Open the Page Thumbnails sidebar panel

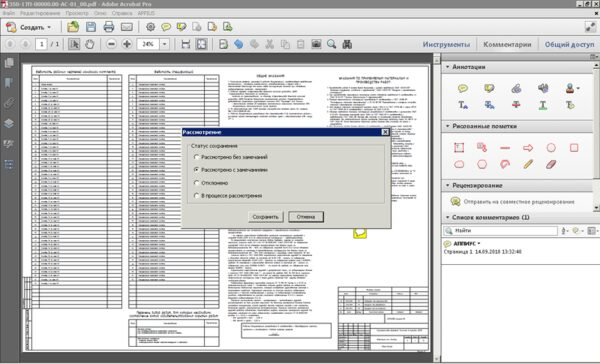[x=9, y=62]
